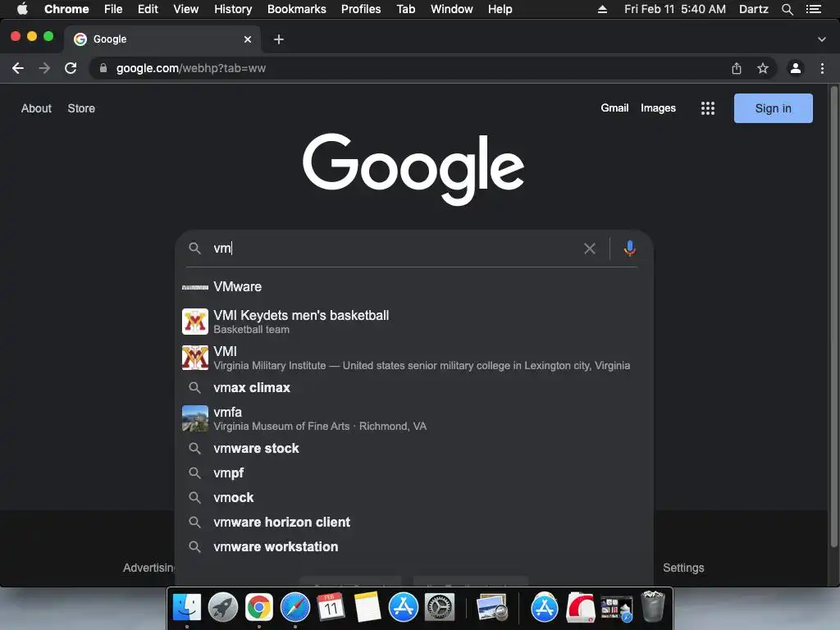Open Calendar from the Dock
Screen dimensions: 840x630
tap(331, 608)
